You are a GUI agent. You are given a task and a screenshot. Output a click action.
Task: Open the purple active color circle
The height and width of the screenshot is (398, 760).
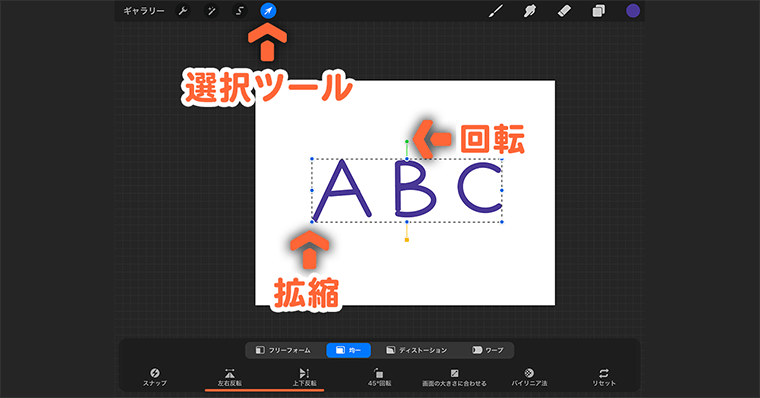633,11
